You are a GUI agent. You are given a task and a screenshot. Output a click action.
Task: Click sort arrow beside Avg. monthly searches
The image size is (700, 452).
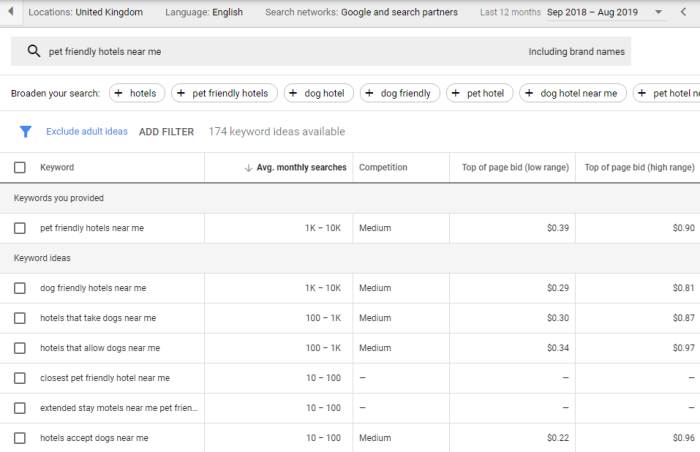click(x=248, y=168)
